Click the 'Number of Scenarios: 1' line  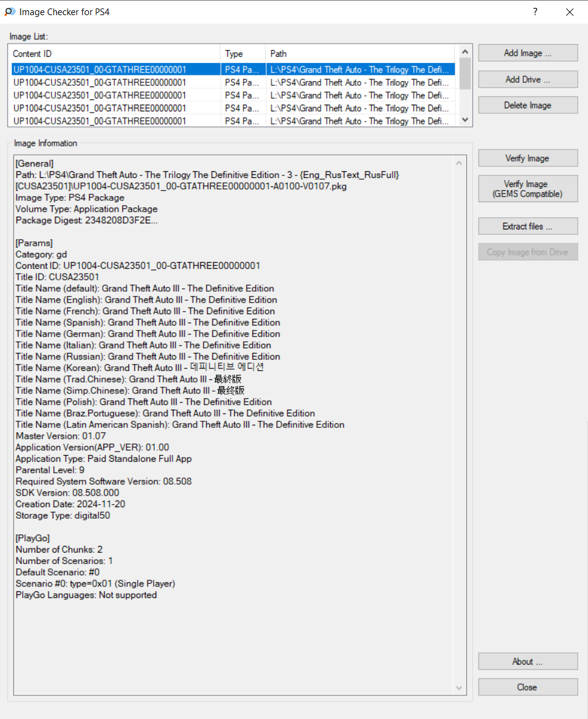coord(64,561)
